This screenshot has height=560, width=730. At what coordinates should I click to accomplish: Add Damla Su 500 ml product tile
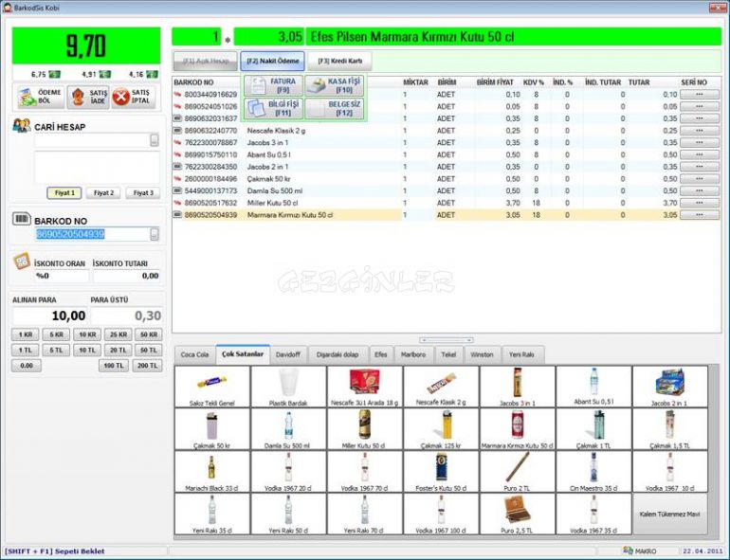(288, 428)
